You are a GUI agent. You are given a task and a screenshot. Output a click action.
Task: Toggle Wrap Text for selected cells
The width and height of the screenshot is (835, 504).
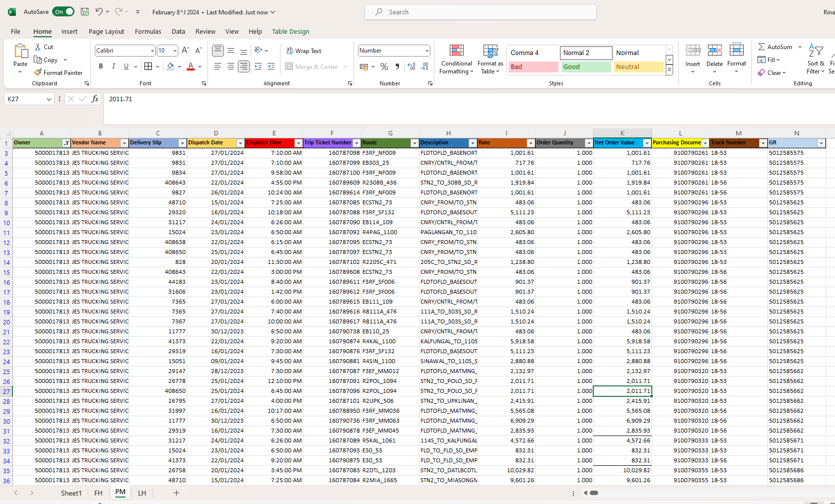304,51
